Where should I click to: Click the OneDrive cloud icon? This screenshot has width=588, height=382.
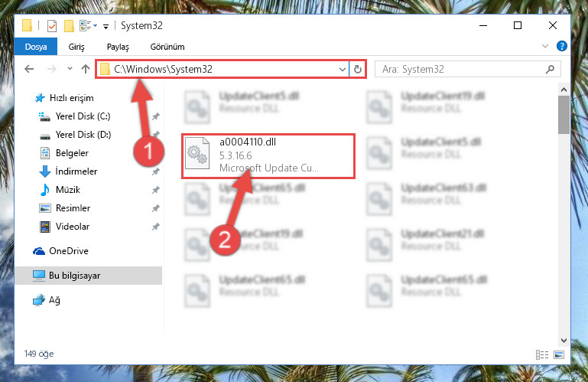[39, 251]
